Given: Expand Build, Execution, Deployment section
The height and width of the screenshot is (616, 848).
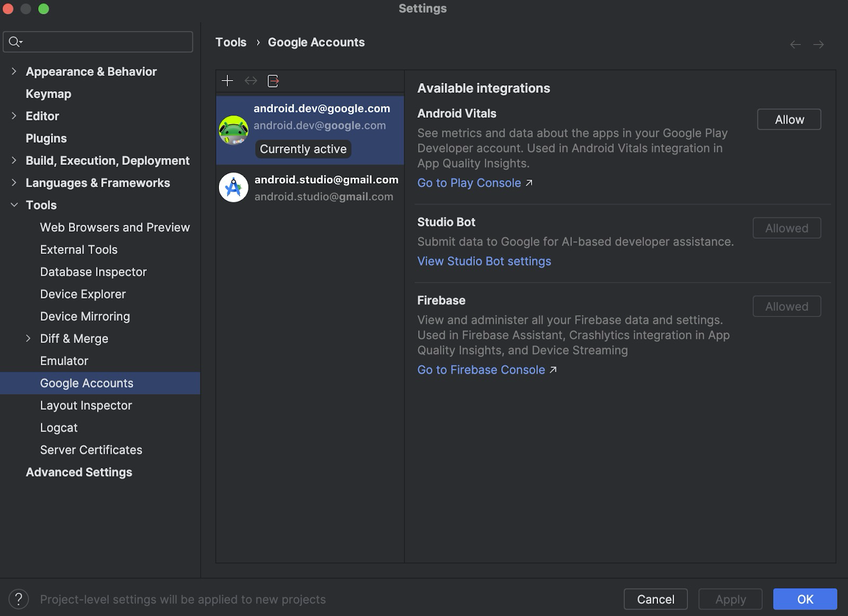Looking at the screenshot, I should tap(14, 160).
